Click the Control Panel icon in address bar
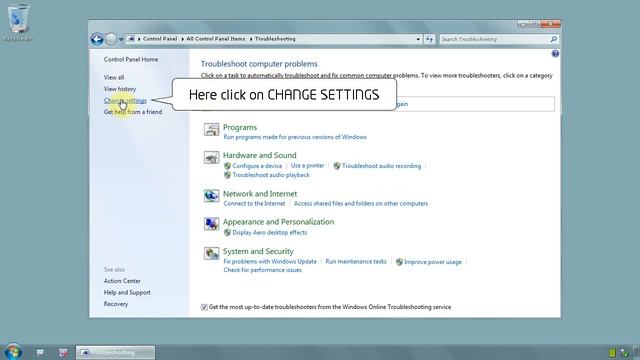This screenshot has height=360, width=640. [131, 39]
